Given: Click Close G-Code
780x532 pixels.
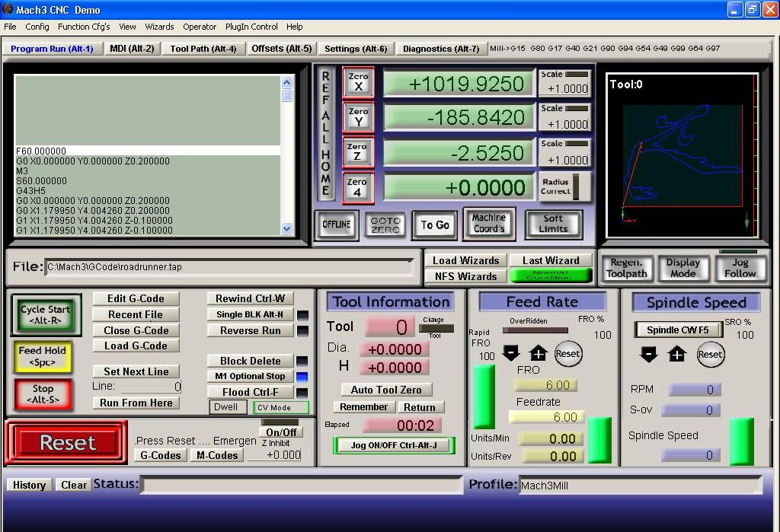Looking at the screenshot, I should pos(136,330).
